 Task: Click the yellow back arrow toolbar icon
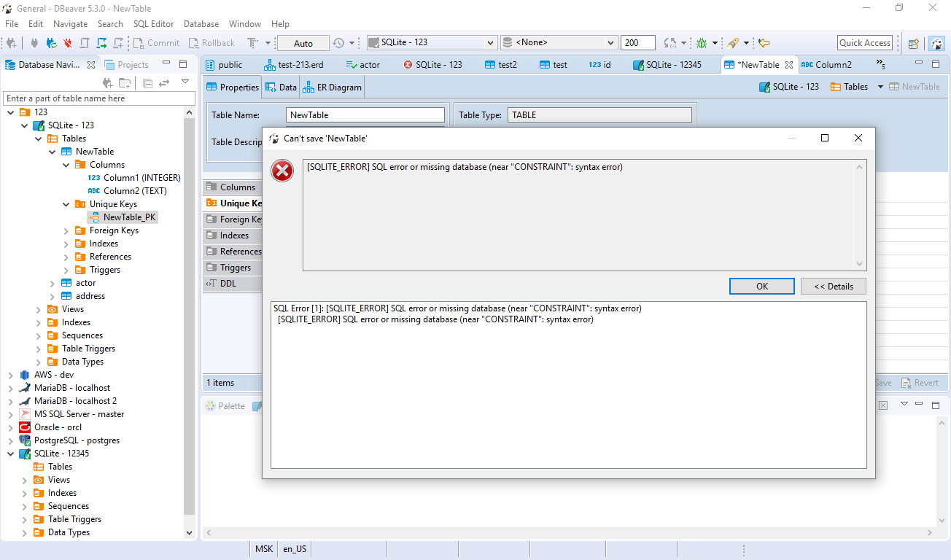coord(764,43)
